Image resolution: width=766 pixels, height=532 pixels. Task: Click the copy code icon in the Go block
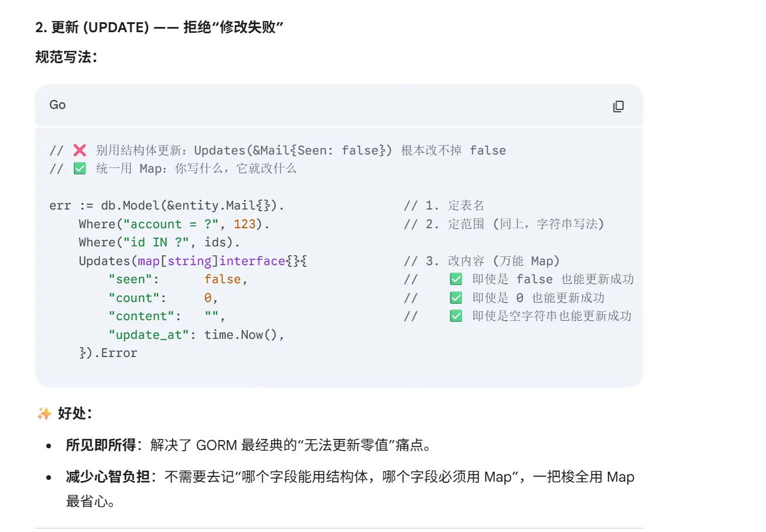click(x=618, y=106)
